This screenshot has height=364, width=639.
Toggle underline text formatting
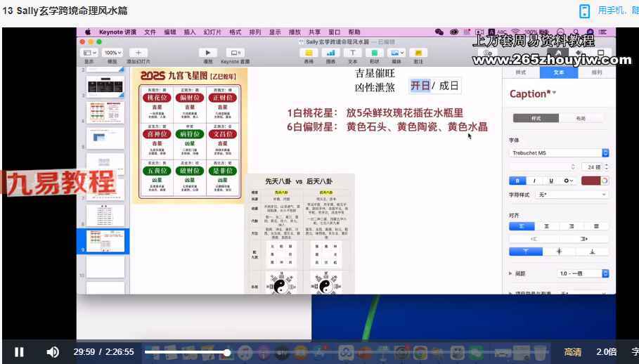pos(550,181)
